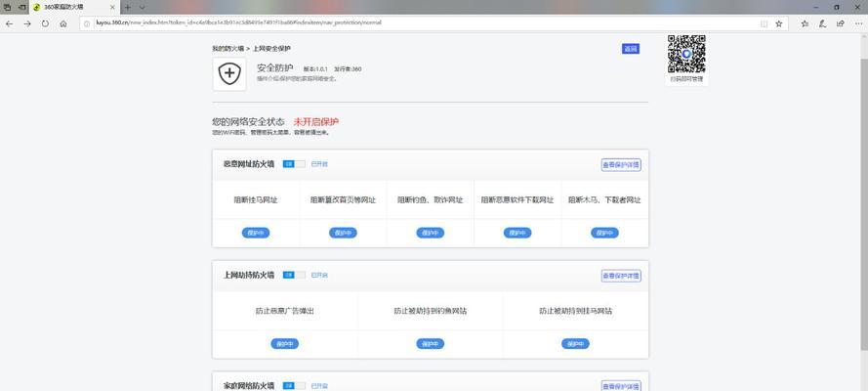This screenshot has width=868, height=391.
Task: Click 保护中 under 阻断挂马网址
Action: [x=256, y=234]
